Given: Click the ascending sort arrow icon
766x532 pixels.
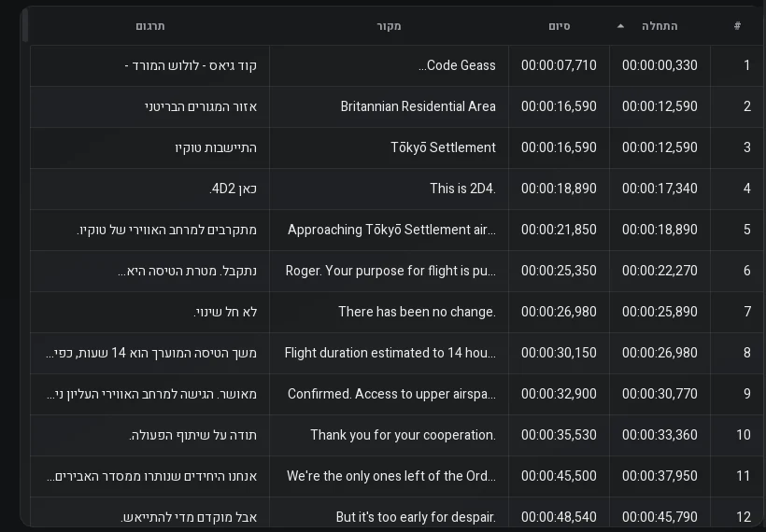Looking at the screenshot, I should click(x=620, y=26).
